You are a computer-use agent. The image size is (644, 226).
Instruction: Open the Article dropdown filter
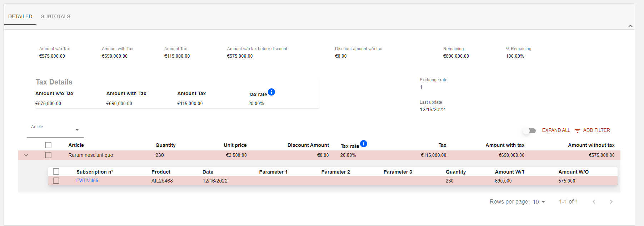tap(55, 130)
